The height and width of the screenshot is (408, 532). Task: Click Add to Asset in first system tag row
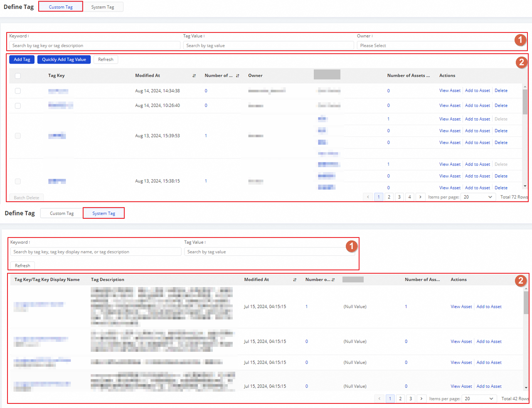[x=489, y=307]
